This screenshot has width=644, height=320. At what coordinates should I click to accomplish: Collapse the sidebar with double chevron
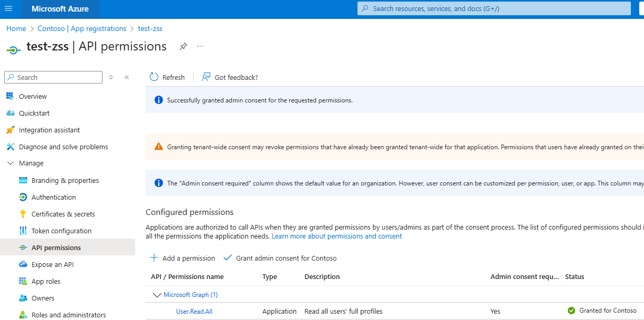pos(127,77)
